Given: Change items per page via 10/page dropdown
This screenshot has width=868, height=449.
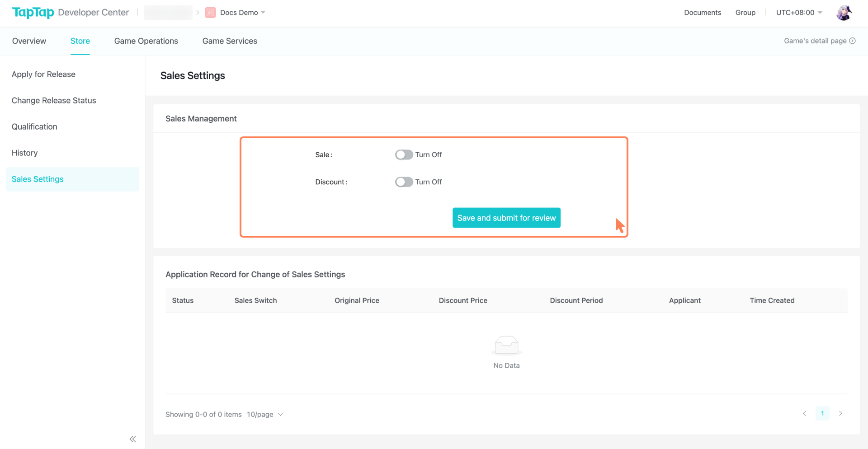Looking at the screenshot, I should pos(265,414).
